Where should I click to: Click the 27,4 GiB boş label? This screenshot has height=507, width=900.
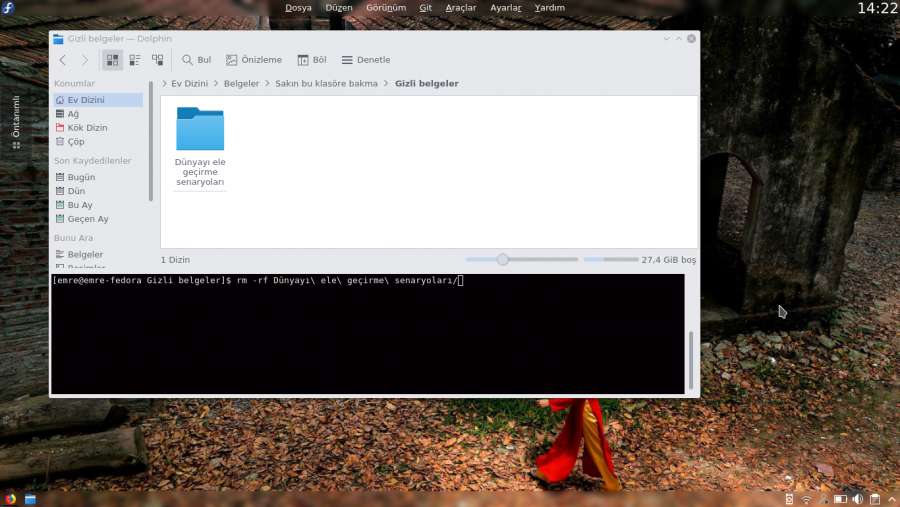(669, 260)
